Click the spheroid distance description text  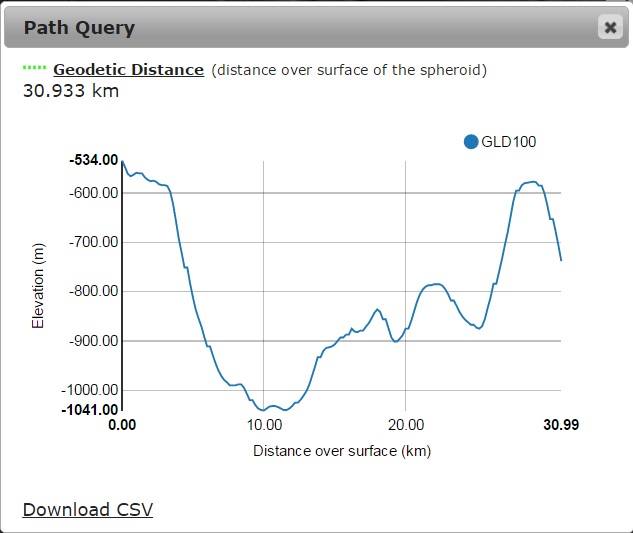[349, 70]
